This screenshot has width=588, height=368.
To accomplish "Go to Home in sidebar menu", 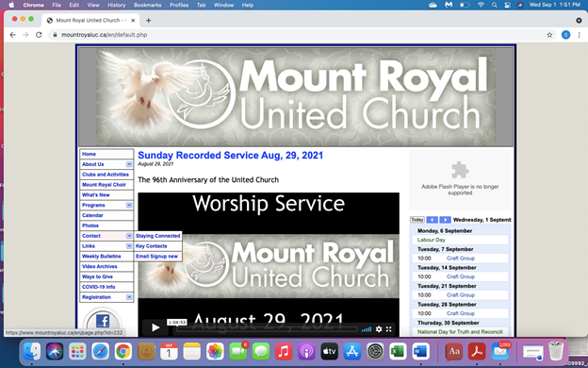I will pos(106,154).
